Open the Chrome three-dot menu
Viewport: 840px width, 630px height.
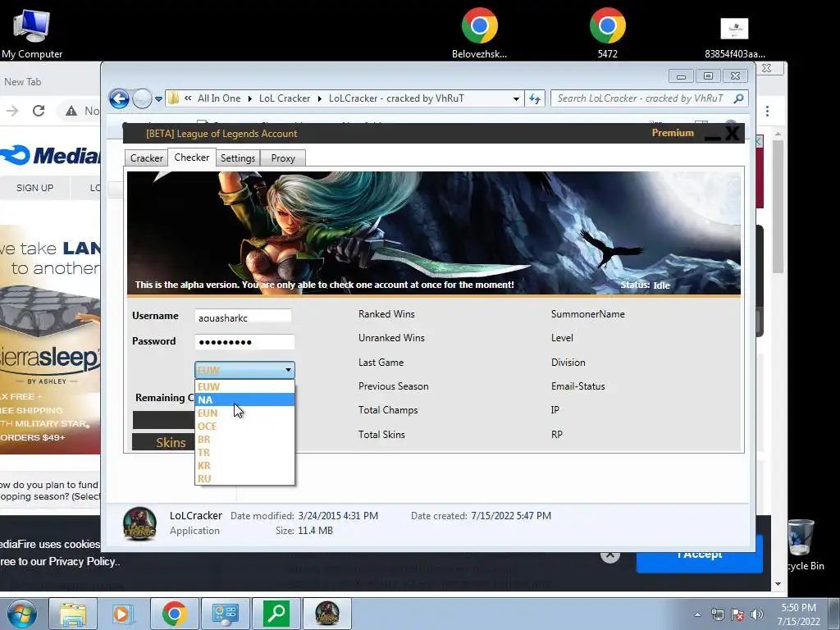tap(767, 111)
